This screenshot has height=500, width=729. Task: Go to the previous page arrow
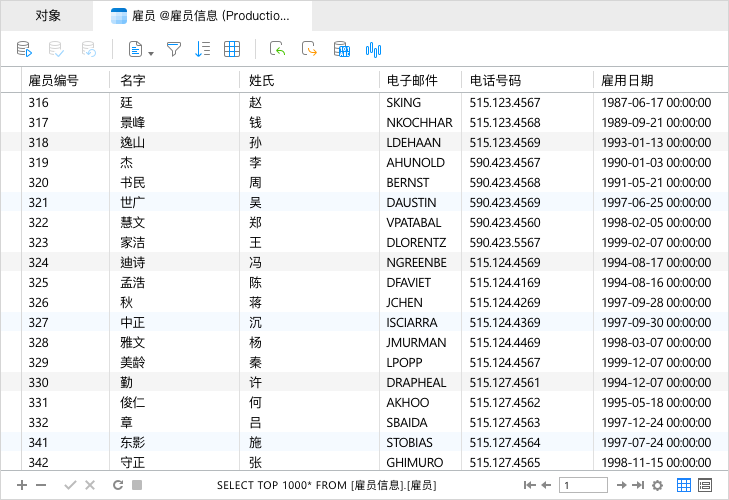click(x=546, y=485)
